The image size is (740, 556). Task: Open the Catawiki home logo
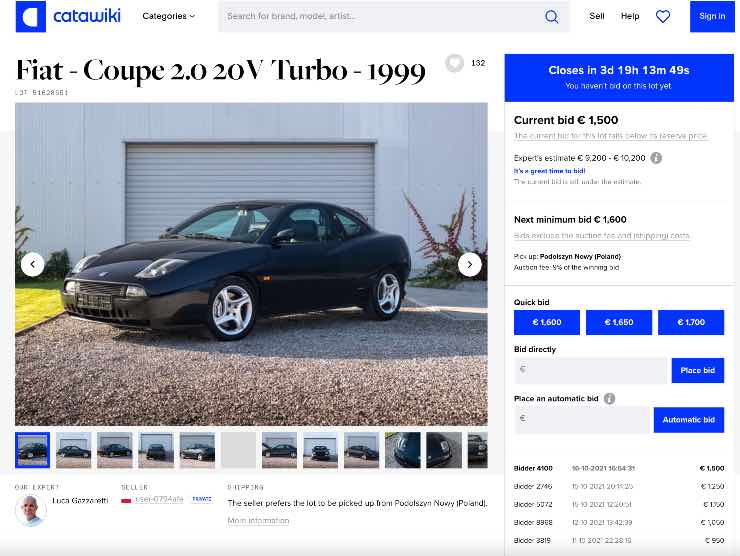pos(68,17)
